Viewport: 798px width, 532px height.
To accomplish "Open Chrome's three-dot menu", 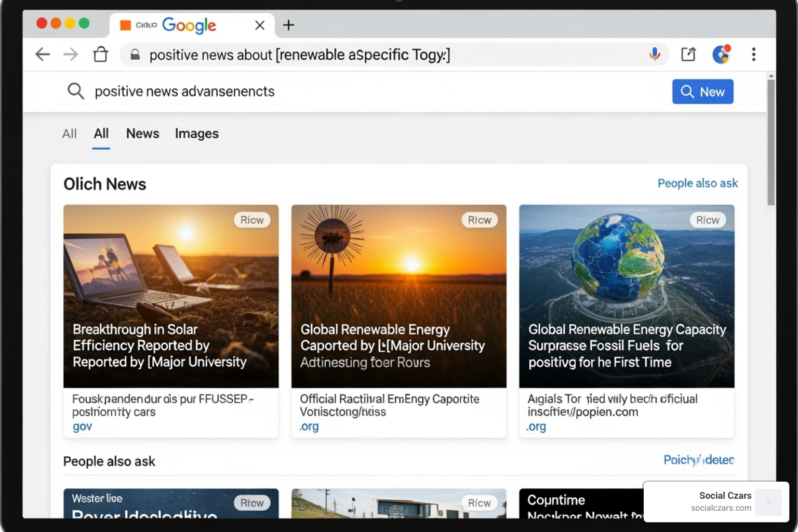I will [753, 54].
